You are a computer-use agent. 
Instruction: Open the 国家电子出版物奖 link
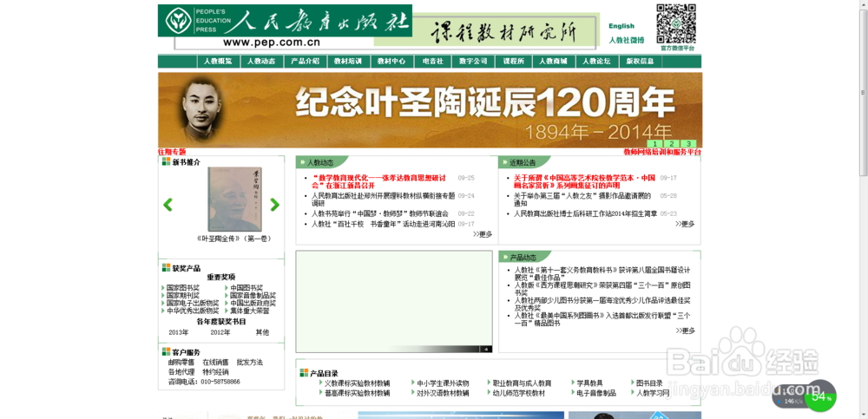pos(193,304)
